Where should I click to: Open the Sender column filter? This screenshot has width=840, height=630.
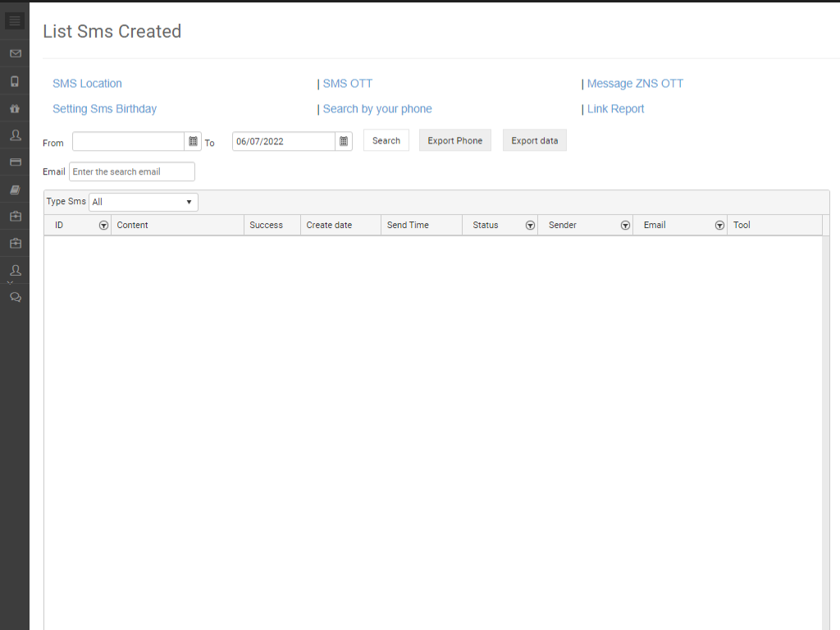[x=625, y=226]
